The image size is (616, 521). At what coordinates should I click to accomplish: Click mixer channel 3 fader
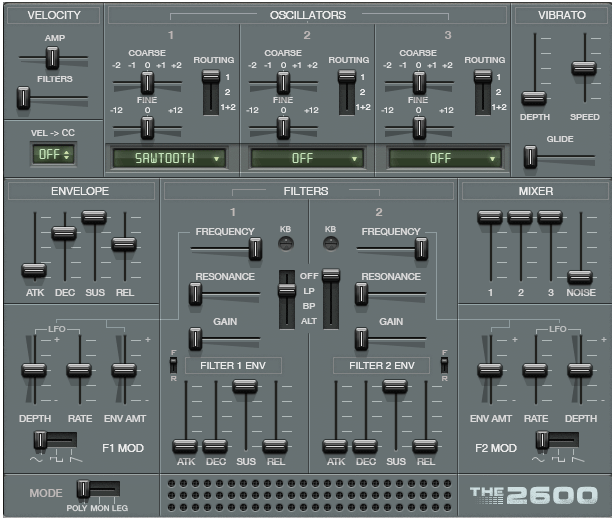click(550, 217)
